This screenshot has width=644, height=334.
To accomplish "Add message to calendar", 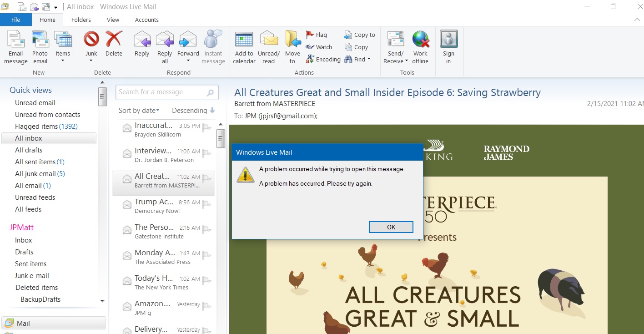I will pyautogui.click(x=244, y=48).
